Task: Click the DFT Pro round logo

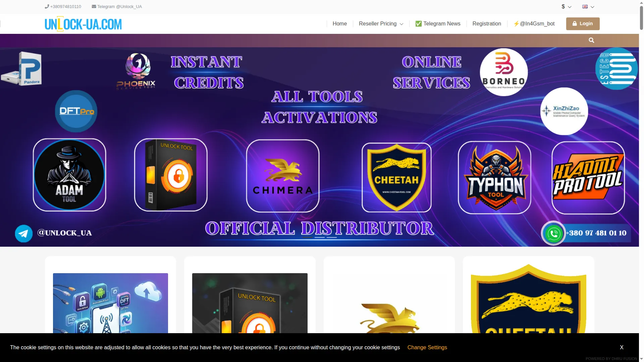Action: [x=76, y=111]
